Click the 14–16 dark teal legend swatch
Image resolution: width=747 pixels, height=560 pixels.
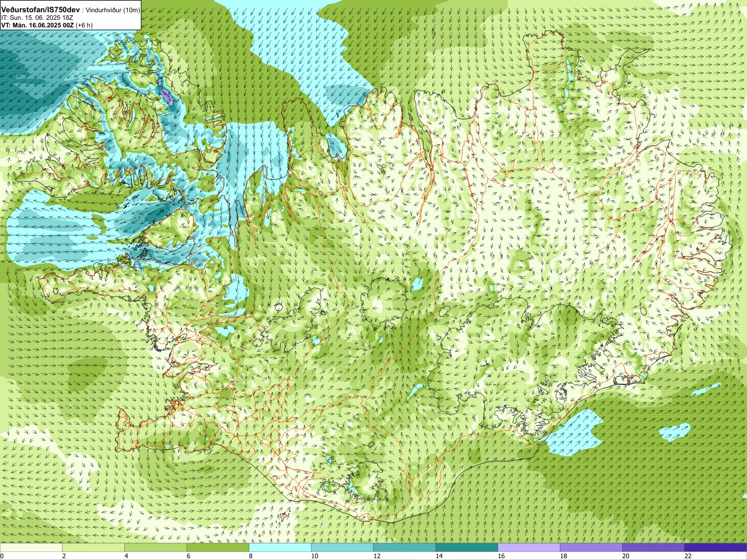(467, 548)
